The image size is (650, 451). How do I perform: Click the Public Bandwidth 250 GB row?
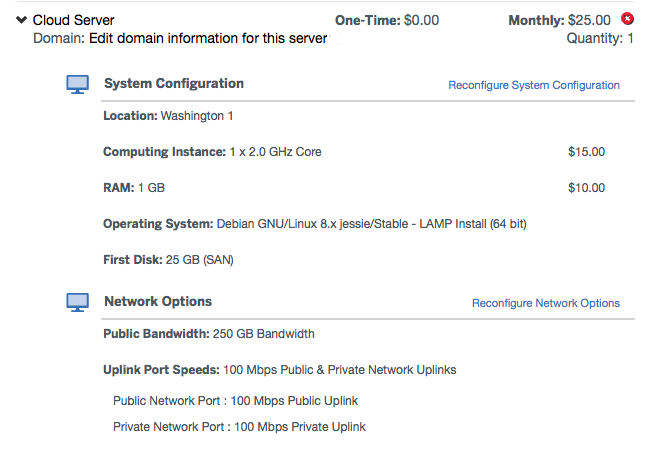(x=208, y=334)
